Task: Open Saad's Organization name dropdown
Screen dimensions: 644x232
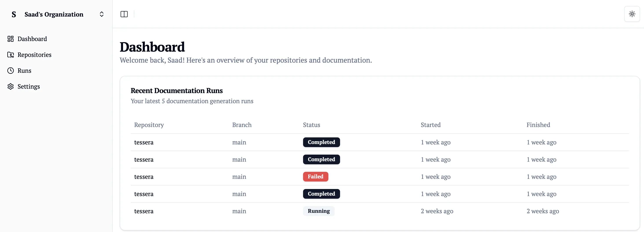Action: coord(54,15)
